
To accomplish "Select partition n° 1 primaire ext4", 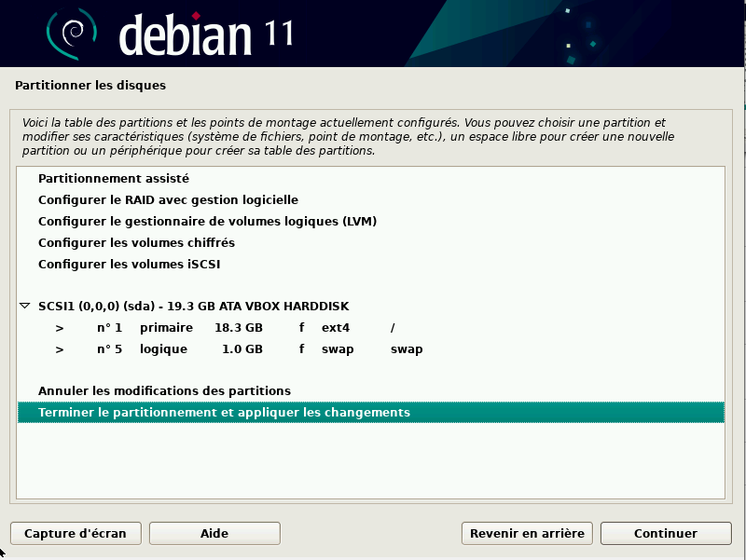I will click(371, 328).
